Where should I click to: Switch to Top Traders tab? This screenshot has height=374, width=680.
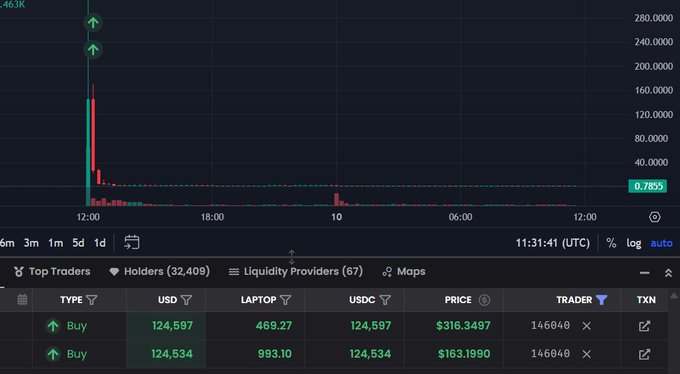tap(52, 272)
